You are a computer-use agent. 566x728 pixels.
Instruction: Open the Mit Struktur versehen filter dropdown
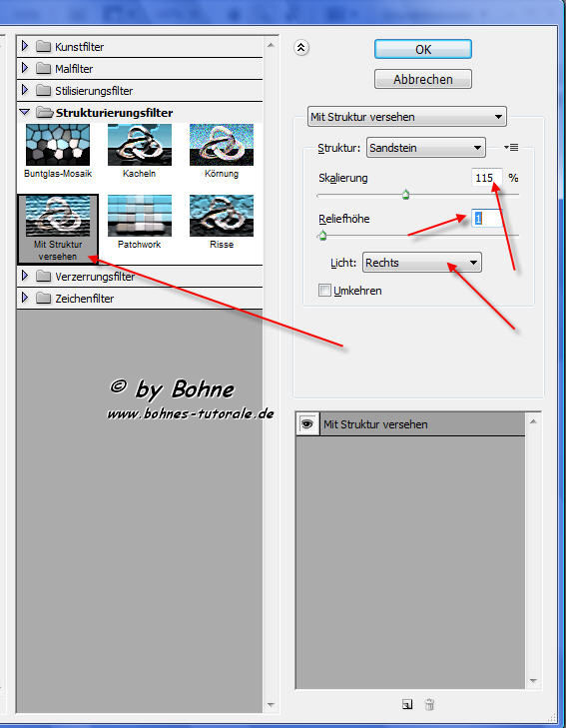click(407, 117)
